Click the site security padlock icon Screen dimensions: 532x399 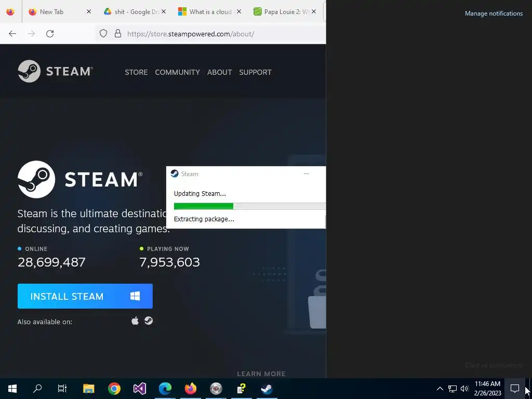coord(118,33)
